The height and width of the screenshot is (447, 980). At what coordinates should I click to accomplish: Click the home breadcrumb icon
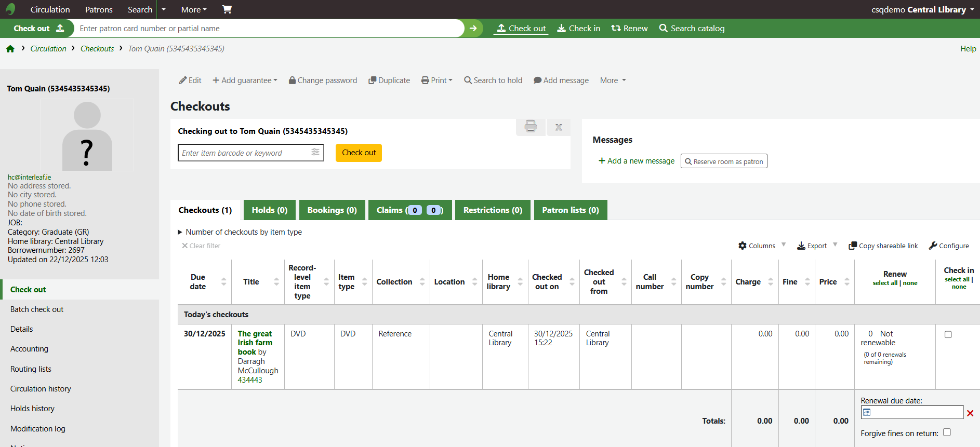coord(10,49)
